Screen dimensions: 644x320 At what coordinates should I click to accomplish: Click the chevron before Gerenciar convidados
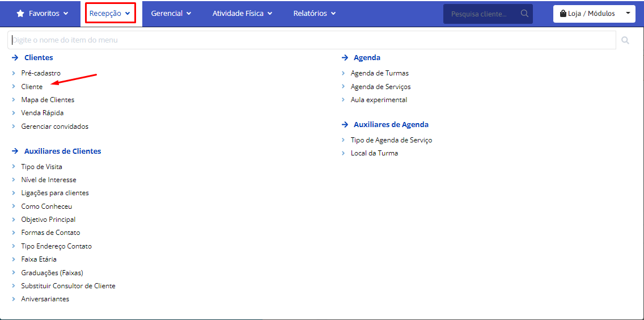click(x=14, y=127)
